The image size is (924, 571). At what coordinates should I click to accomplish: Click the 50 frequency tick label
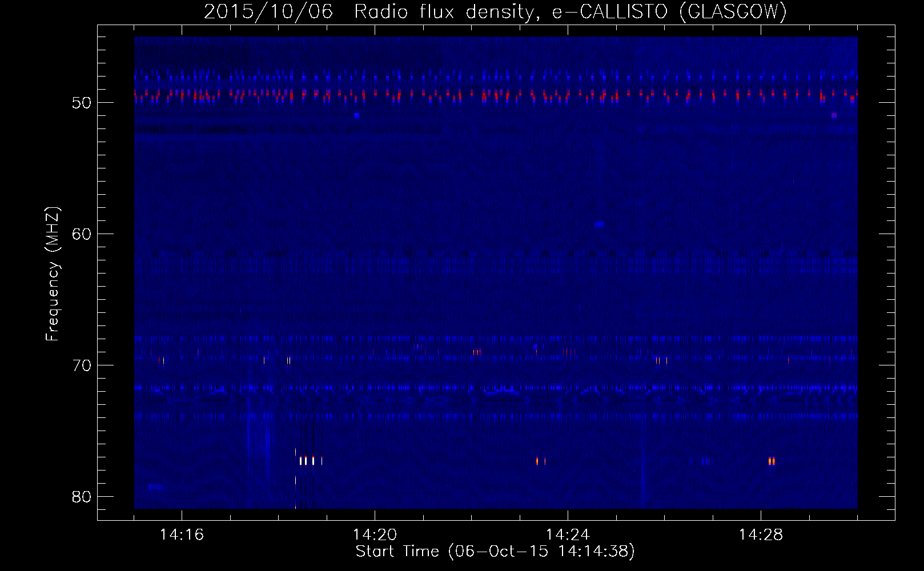(82, 103)
